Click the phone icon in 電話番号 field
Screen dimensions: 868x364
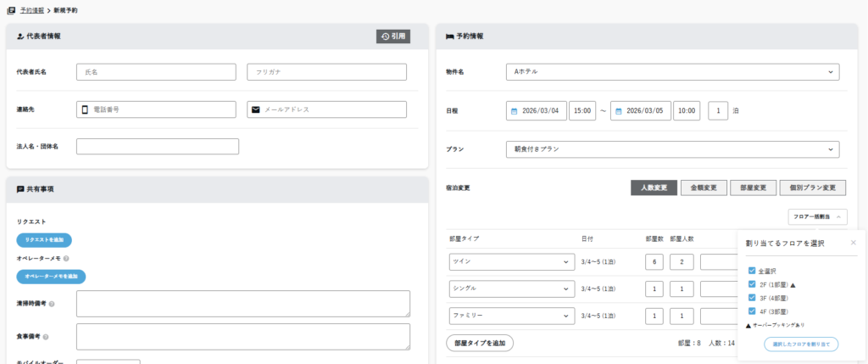(x=85, y=109)
